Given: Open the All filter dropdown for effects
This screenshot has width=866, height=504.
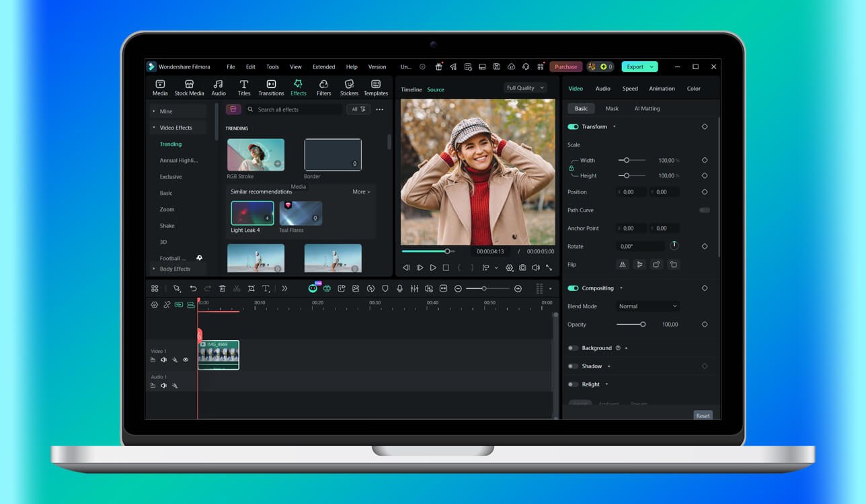Looking at the screenshot, I should coord(358,109).
